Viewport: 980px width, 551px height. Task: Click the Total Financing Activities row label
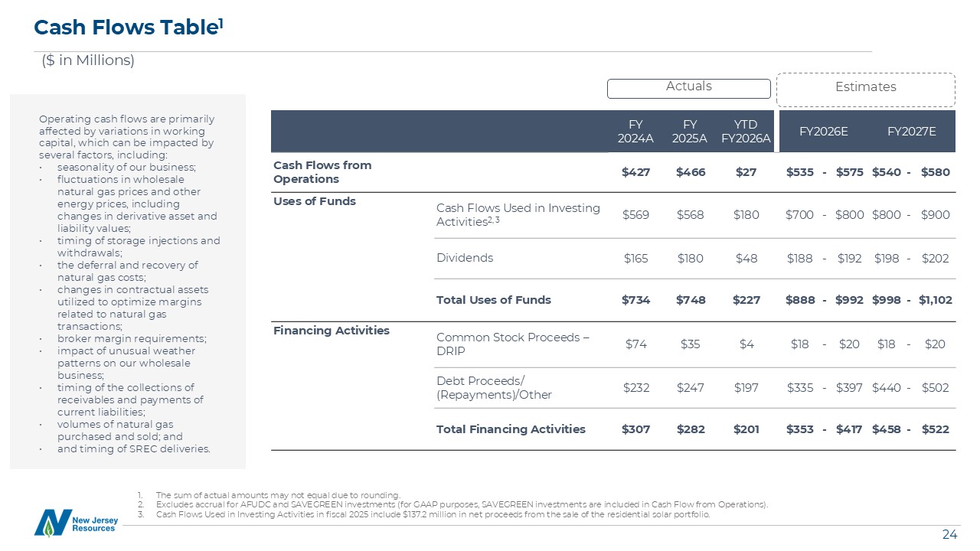511,429
